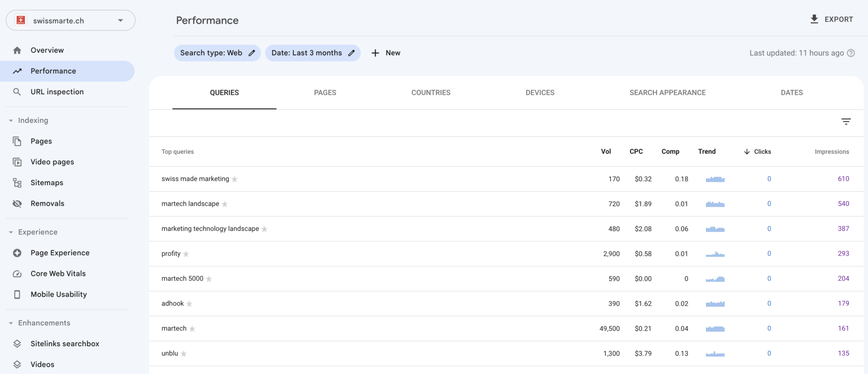The width and height of the screenshot is (868, 374).
Task: Export the performance data
Action: tap(832, 19)
